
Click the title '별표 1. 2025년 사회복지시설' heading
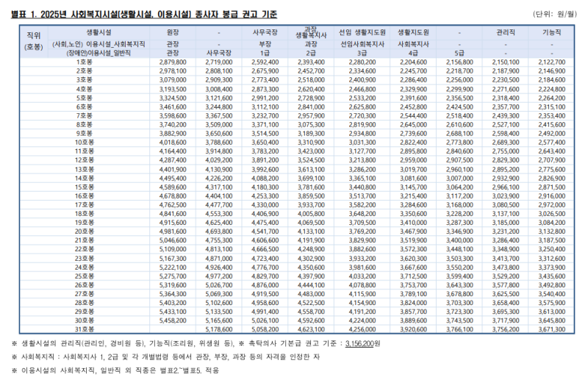click(144, 15)
